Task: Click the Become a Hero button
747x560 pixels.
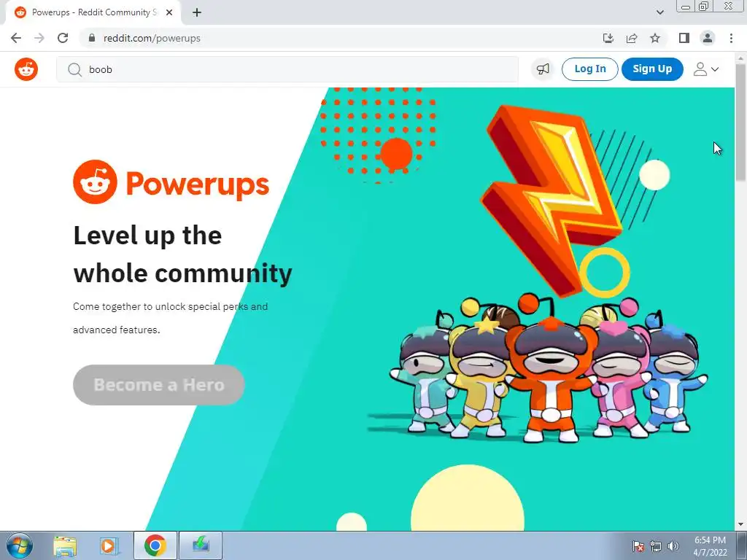Action: [x=158, y=385]
